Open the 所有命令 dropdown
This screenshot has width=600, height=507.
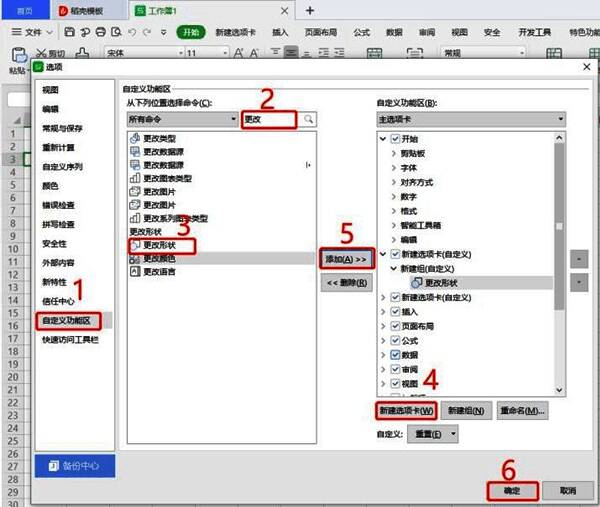click(180, 119)
